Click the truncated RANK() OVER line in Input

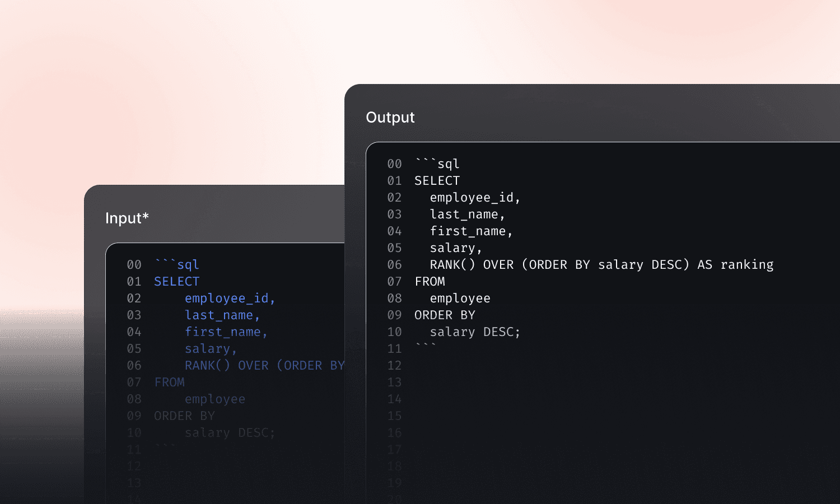point(264,365)
